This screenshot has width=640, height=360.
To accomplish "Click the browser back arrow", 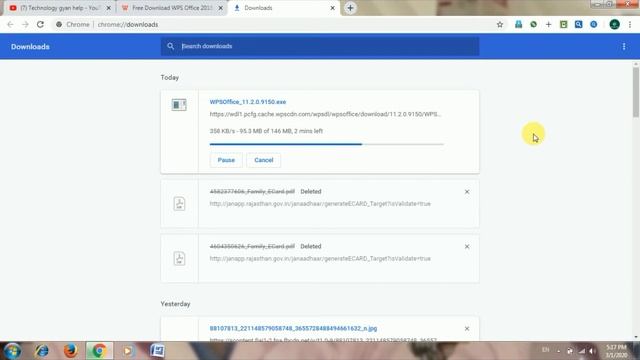I will click(10, 24).
